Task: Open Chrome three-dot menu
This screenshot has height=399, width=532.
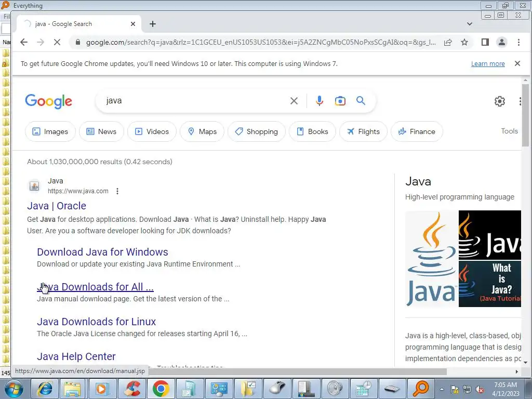Action: coord(518,42)
